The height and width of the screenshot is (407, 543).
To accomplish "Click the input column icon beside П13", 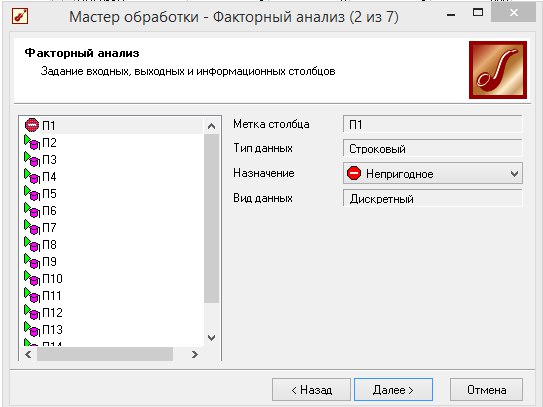I will [x=32, y=329].
